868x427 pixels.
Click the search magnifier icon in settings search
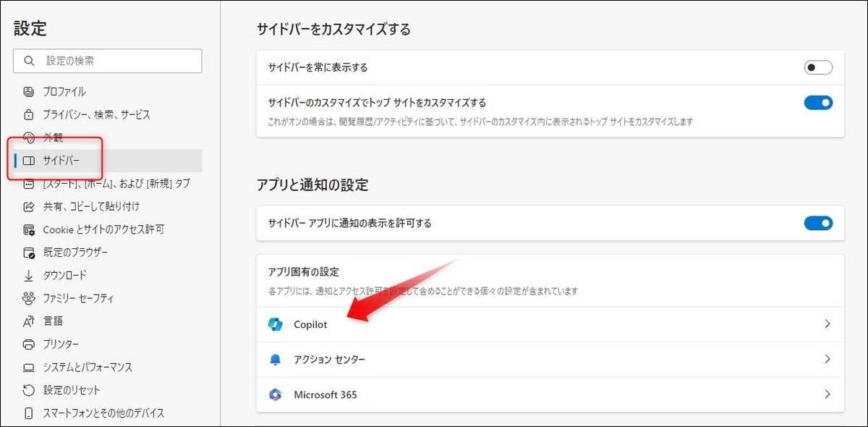(29, 62)
